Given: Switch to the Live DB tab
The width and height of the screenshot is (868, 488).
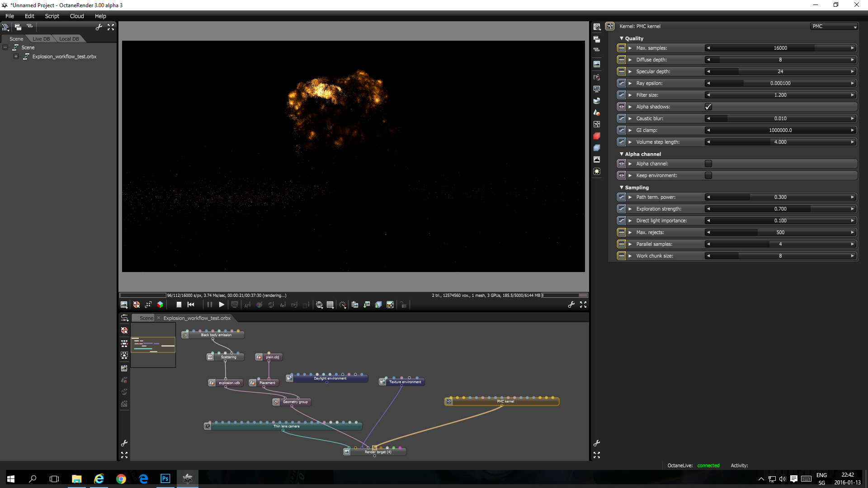Looking at the screenshot, I should (x=41, y=39).
